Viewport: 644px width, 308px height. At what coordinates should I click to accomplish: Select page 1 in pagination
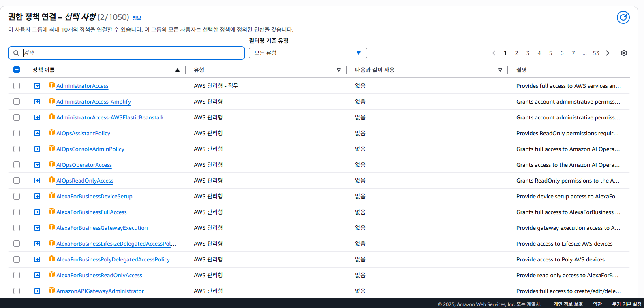click(x=505, y=53)
